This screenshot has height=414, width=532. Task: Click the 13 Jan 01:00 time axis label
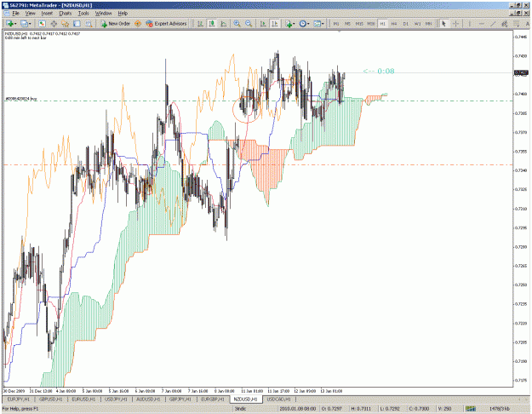coord(331,391)
